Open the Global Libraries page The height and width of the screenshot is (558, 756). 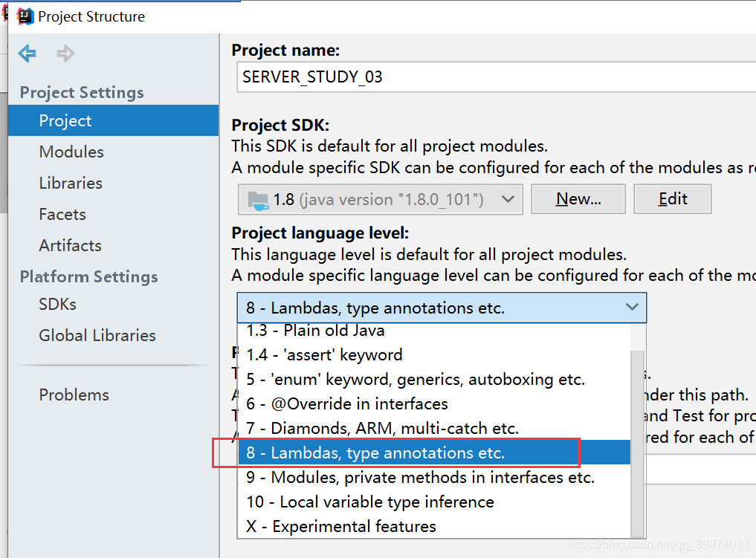(x=97, y=335)
